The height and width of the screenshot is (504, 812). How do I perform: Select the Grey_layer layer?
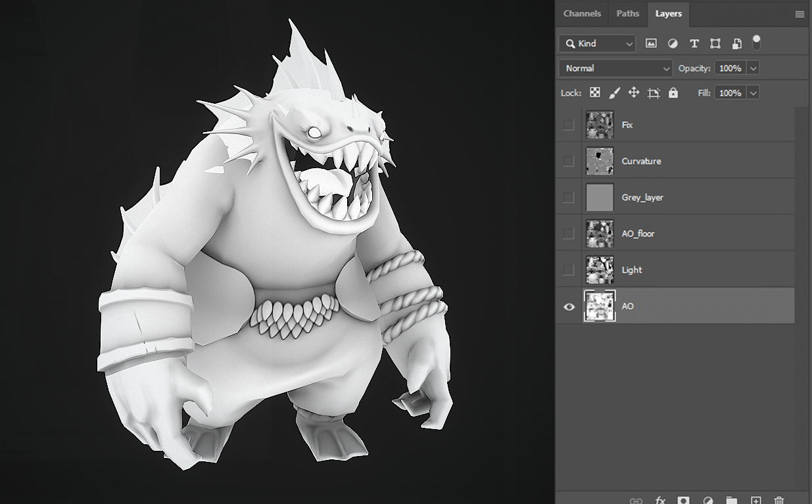642,197
